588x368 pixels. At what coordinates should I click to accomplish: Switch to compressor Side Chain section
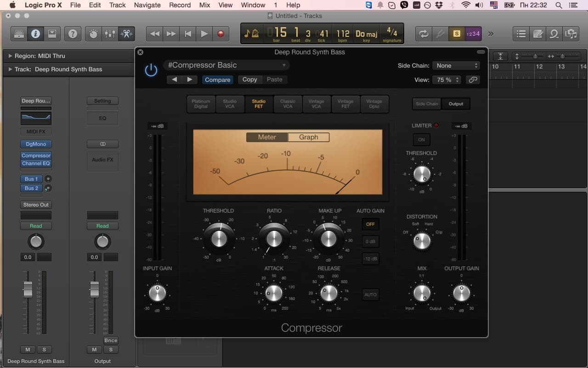(427, 104)
